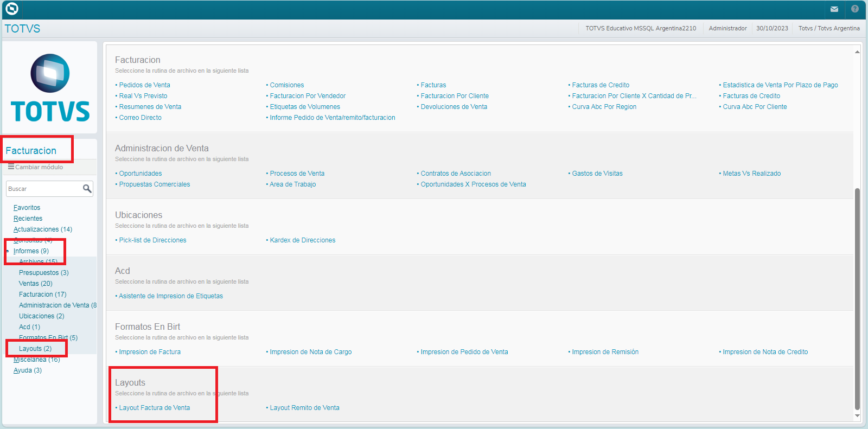Viewport: 868px width, 429px height.
Task: Open Curva Abc Por Cliente report
Action: click(x=755, y=107)
